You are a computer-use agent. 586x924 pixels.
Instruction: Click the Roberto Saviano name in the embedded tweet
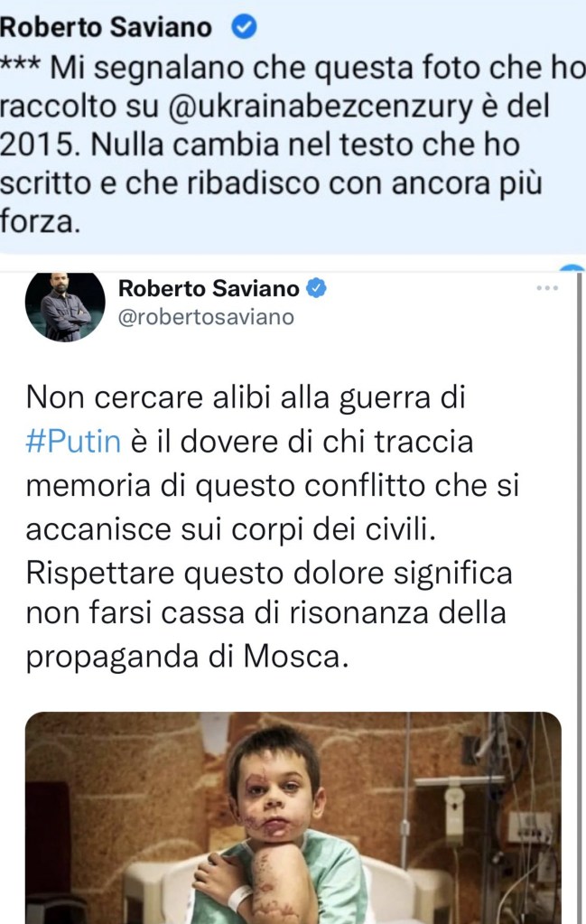coord(209,288)
